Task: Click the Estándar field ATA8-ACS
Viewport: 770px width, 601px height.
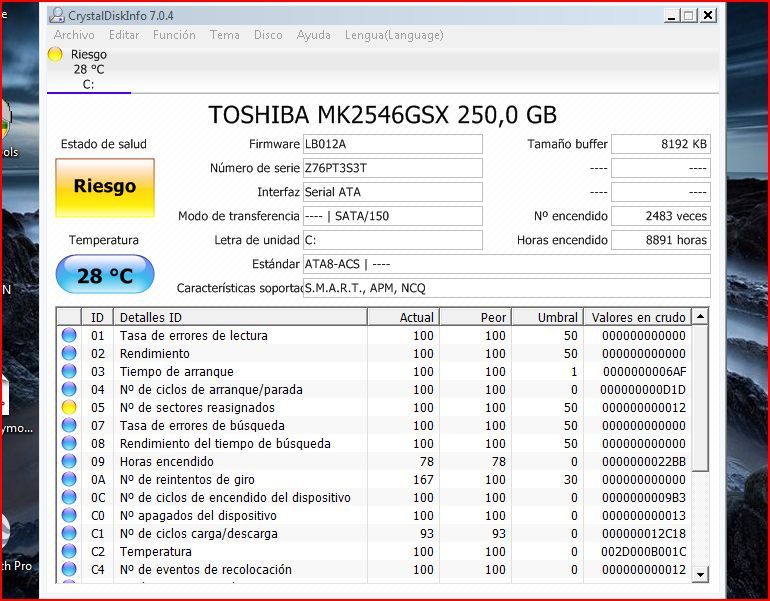Action: tap(506, 264)
